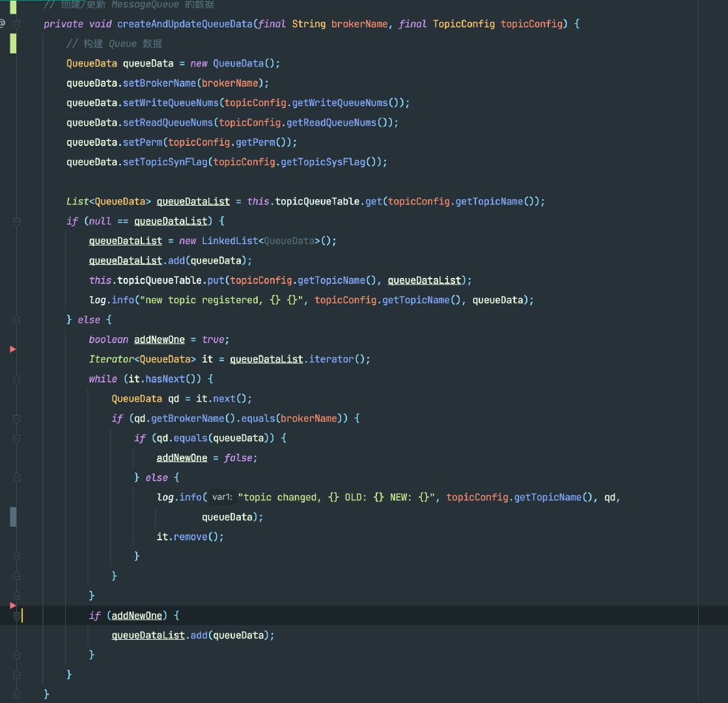This screenshot has height=703, width=728.
Task: Click the 'String' parameter type
Action: (x=309, y=24)
